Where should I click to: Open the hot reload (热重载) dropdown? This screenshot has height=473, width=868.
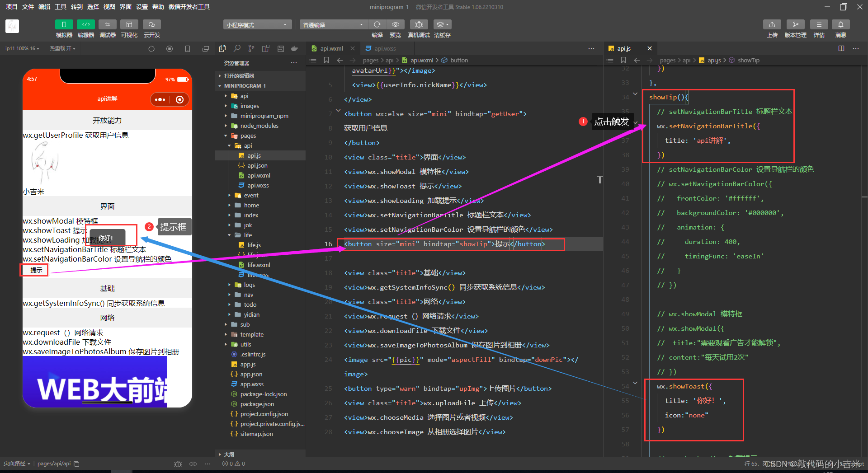pyautogui.click(x=62, y=48)
